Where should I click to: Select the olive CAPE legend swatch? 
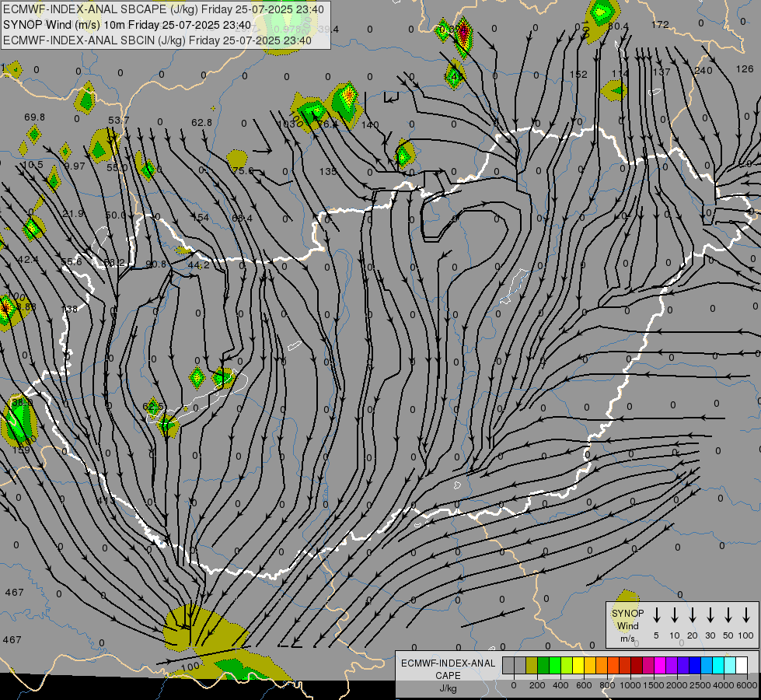click(x=532, y=665)
